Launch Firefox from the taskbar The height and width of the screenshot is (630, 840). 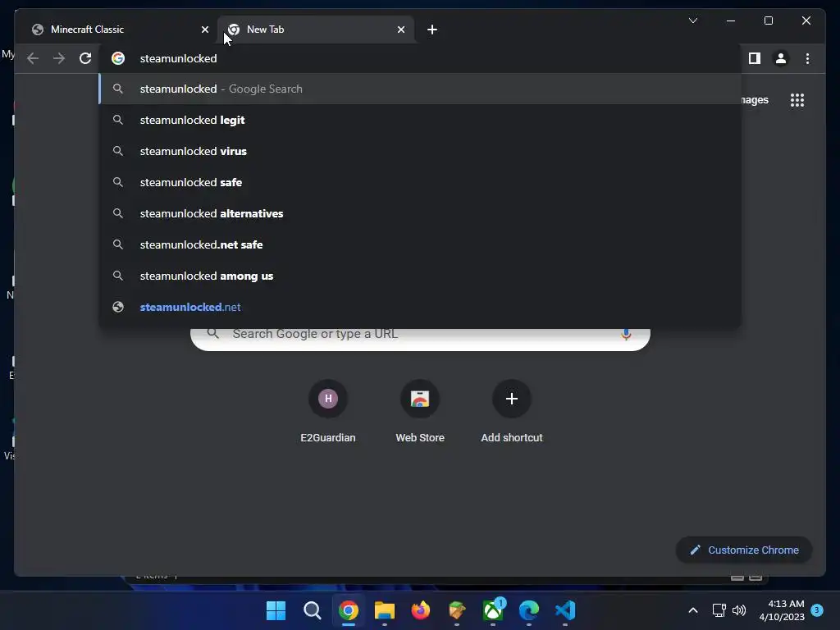click(x=421, y=610)
